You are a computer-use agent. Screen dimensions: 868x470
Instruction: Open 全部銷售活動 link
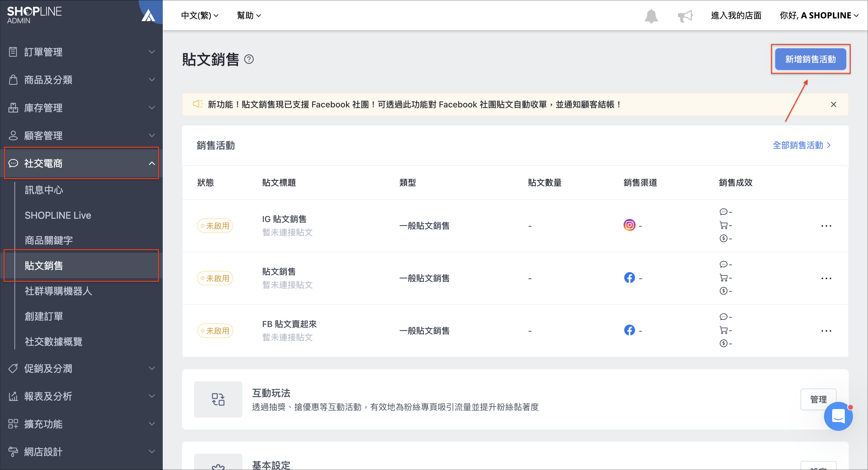pyautogui.click(x=802, y=145)
